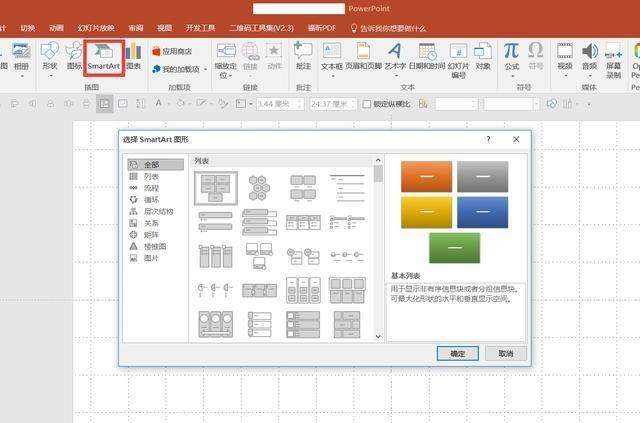The image size is (640, 423).
Task: Insert 幻灯片编号 slide number
Action: coord(458,60)
